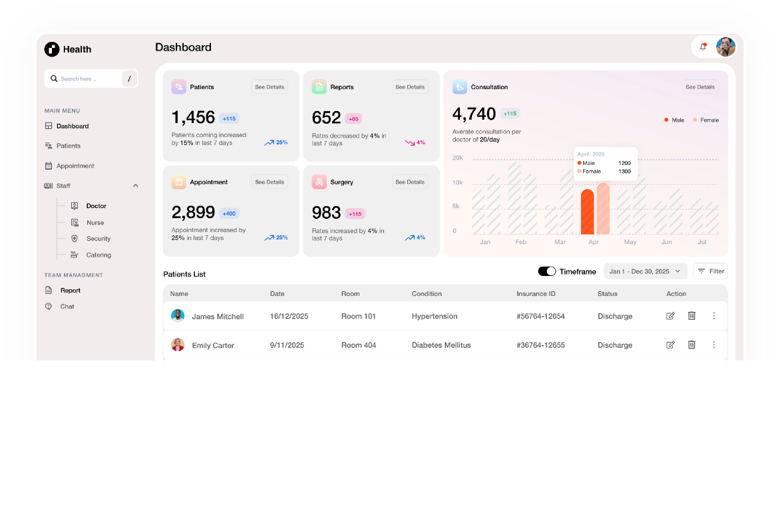Open the user profile avatar

725,47
